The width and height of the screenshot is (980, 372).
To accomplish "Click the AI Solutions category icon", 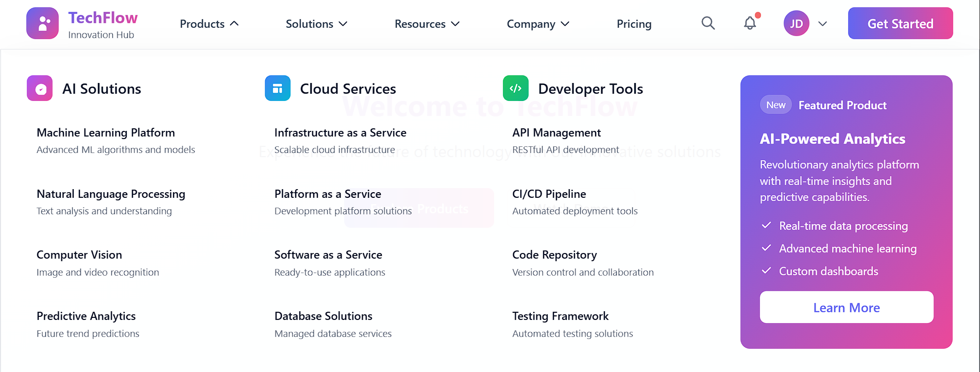I will [x=40, y=89].
